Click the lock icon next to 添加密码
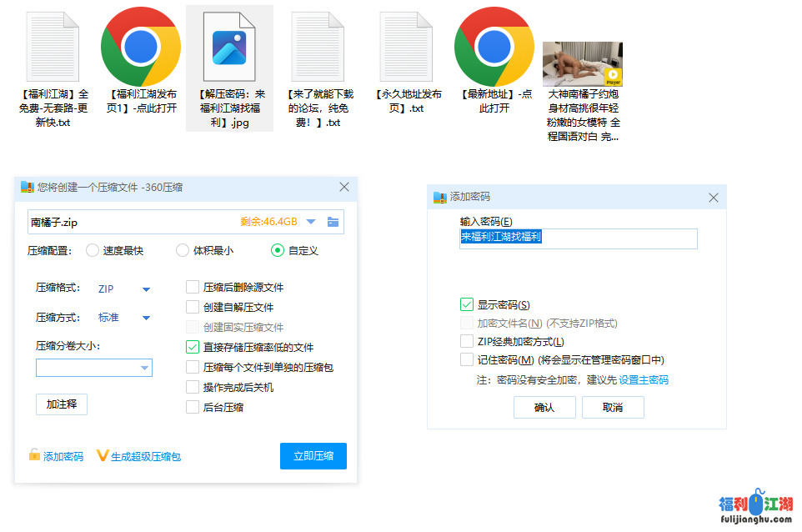Screen dimensions: 802x532 [x=34, y=455]
